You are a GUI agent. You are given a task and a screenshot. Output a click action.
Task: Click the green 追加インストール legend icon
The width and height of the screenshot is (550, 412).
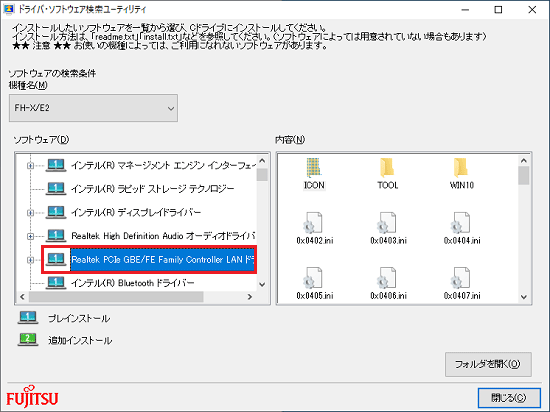click(x=28, y=340)
